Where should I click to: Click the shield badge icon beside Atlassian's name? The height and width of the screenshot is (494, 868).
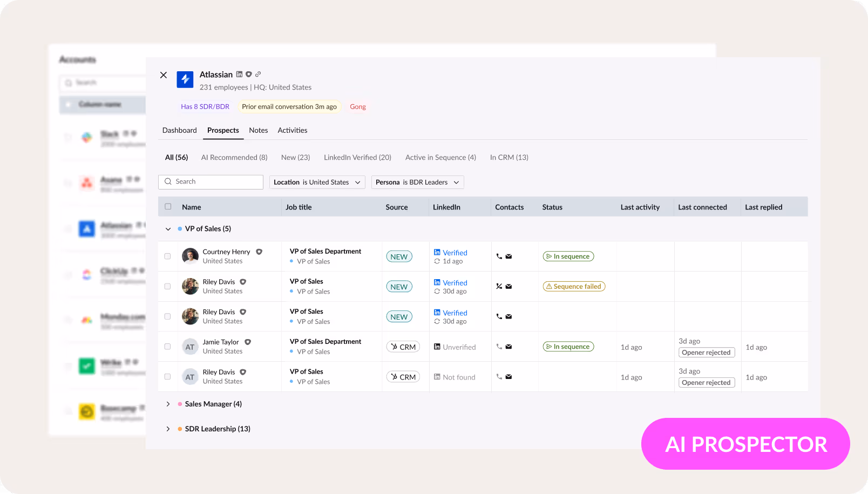(249, 75)
